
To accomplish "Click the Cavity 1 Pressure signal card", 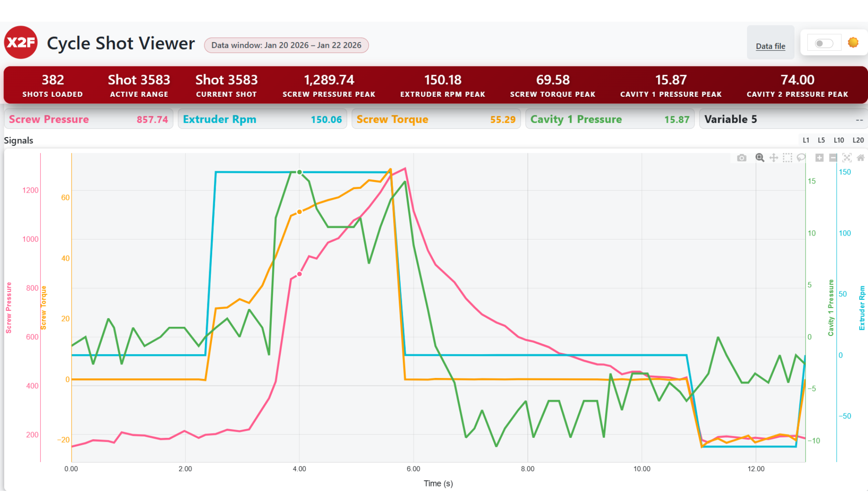I will click(610, 119).
